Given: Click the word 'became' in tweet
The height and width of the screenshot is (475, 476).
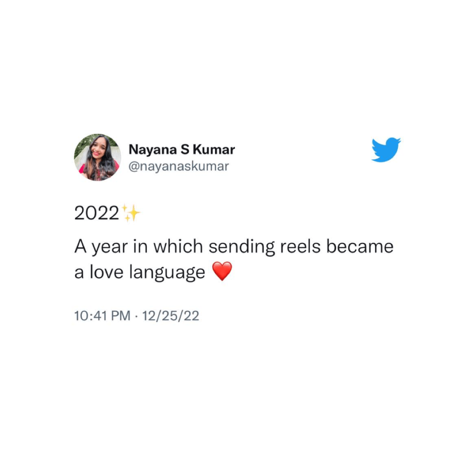Looking at the screenshot, I should coord(360,246).
